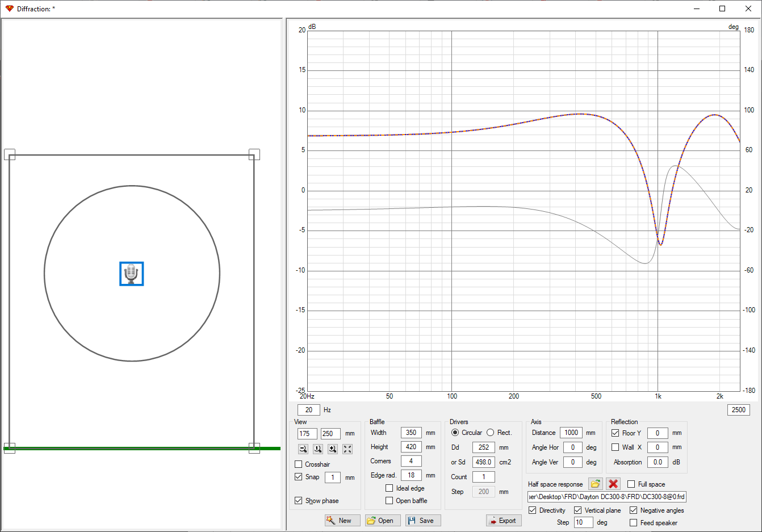762x532 pixels.
Task: Click the Save button
Action: pyautogui.click(x=423, y=521)
